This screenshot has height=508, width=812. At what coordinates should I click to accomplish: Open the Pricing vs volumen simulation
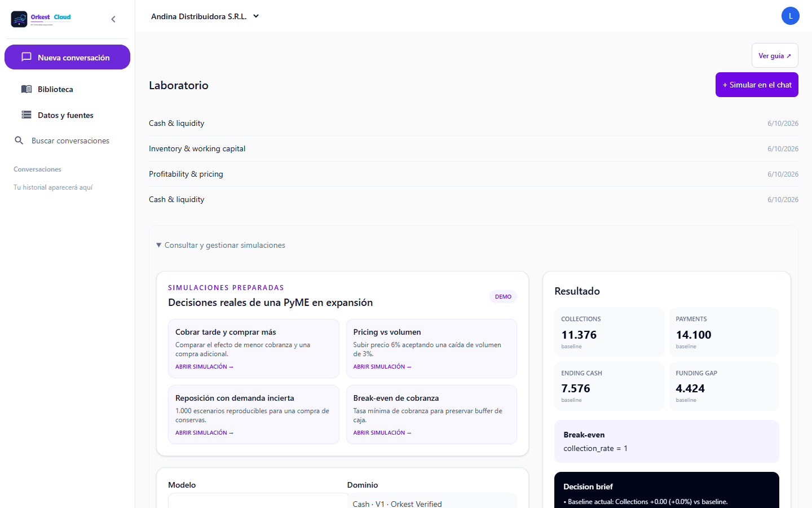point(431,348)
